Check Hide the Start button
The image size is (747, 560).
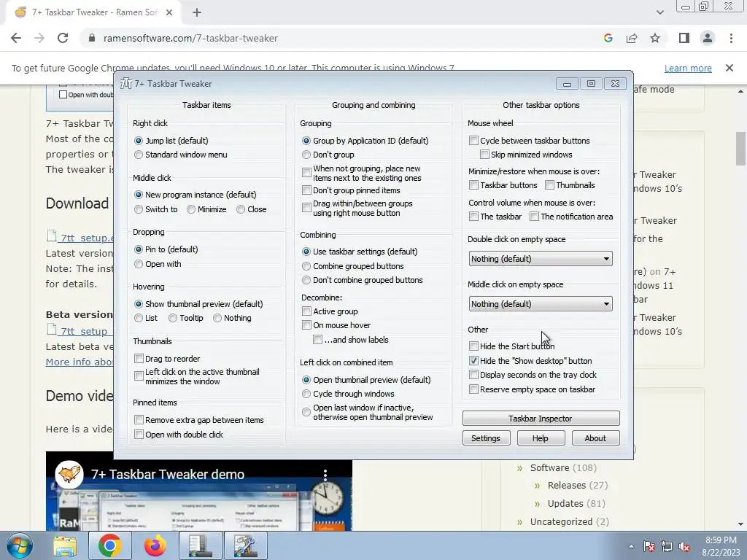pos(473,346)
